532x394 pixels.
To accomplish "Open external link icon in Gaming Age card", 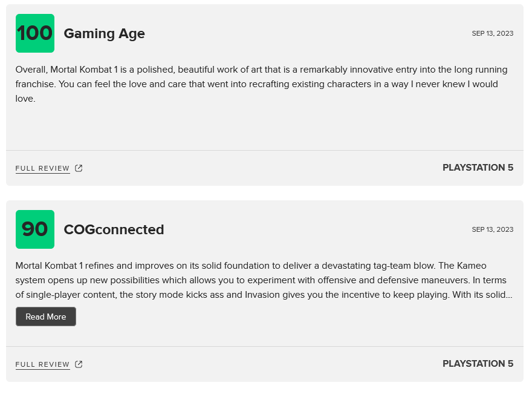I will [x=79, y=168].
